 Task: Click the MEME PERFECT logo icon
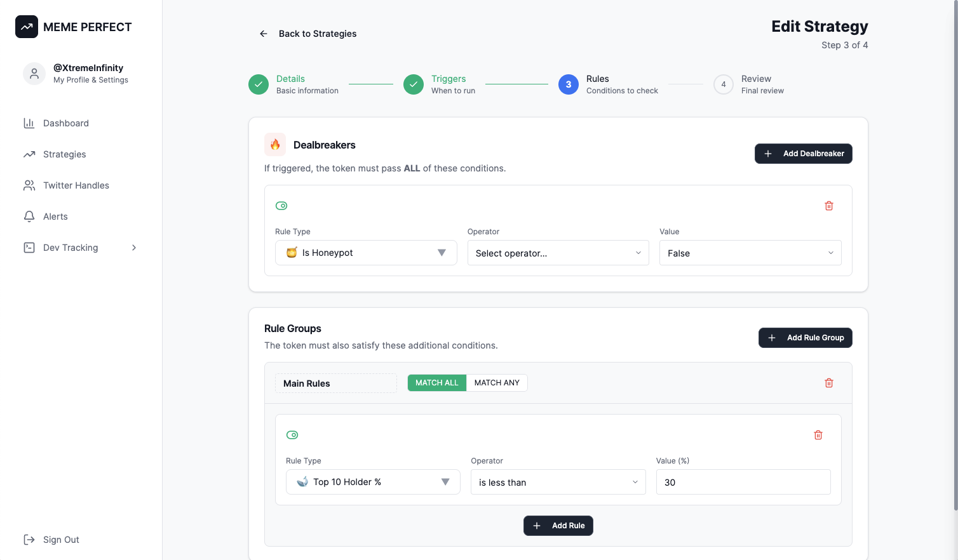26,27
